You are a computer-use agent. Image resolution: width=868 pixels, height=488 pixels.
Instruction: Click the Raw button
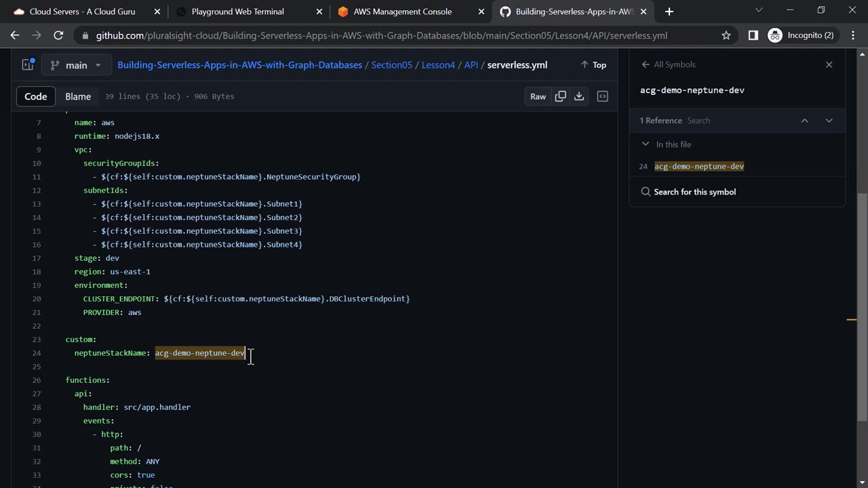click(538, 96)
